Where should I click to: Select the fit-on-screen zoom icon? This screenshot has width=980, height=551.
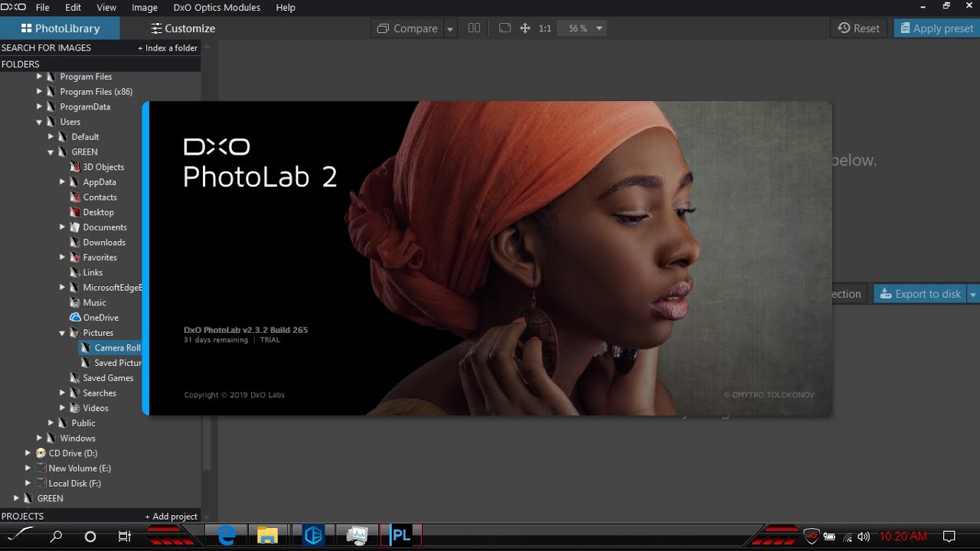505,28
